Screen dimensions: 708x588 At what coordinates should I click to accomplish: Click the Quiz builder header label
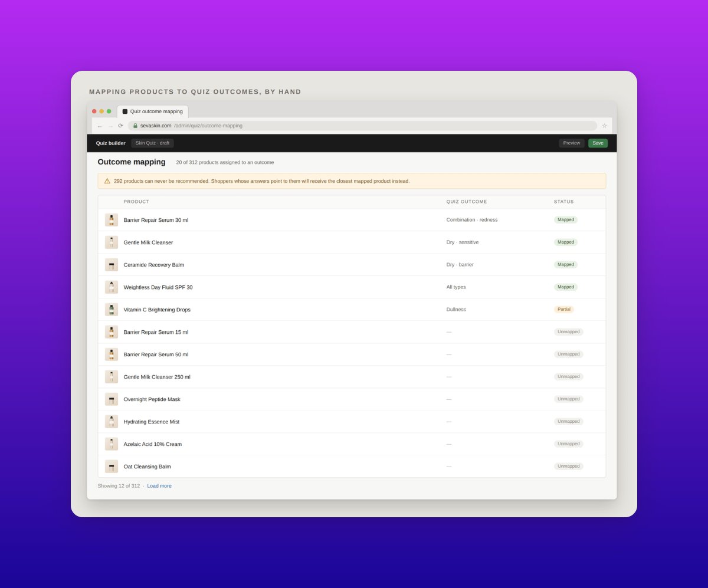[x=111, y=143]
